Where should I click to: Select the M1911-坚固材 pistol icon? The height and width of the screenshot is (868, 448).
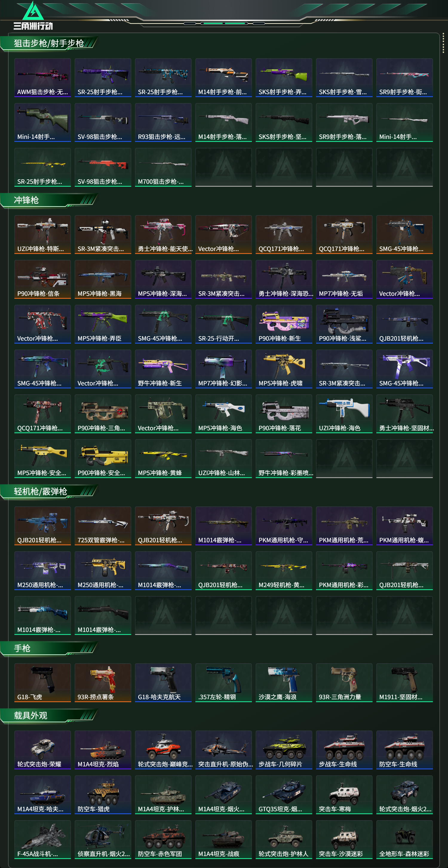(x=404, y=682)
